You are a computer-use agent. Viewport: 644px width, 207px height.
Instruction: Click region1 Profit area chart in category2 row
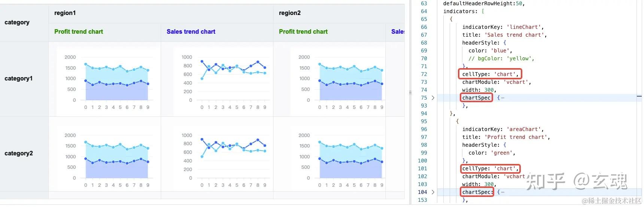pos(109,158)
